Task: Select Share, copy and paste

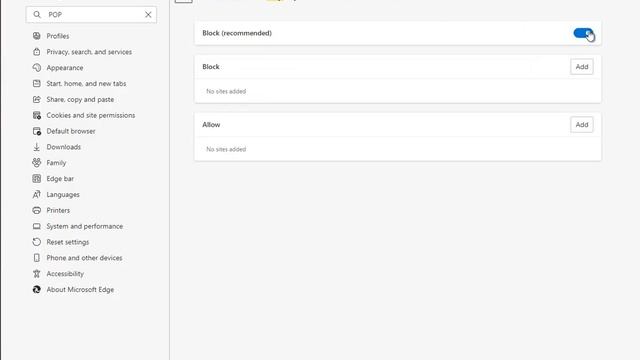Action: point(80,100)
